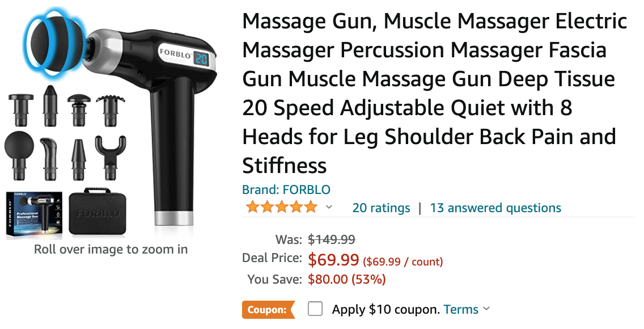Click the Massage Gun product title
Image resolution: width=644 pixels, height=329 pixels.
435,93
